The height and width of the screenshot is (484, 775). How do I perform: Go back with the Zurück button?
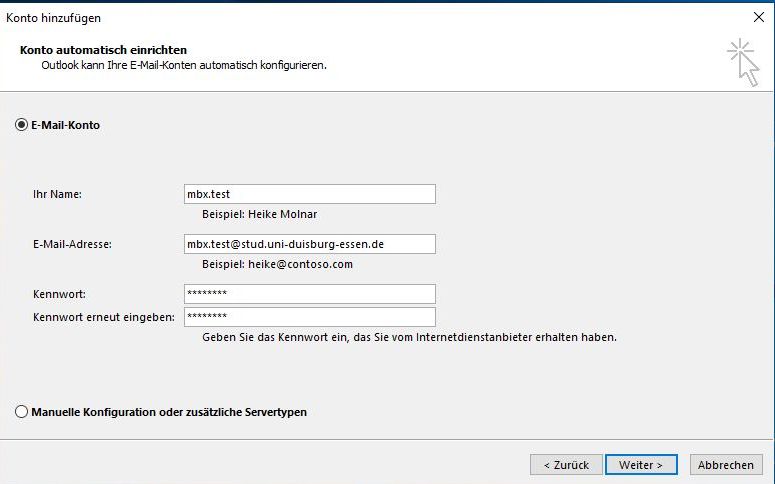(x=566, y=465)
